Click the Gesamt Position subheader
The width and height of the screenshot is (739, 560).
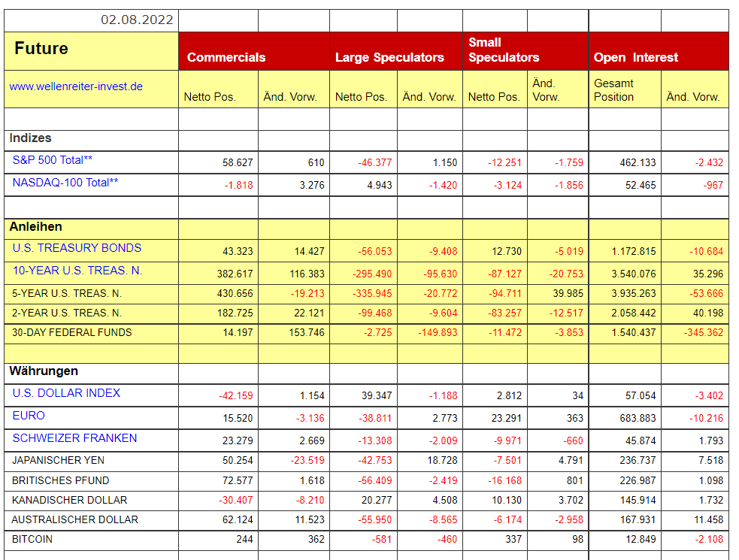pos(613,90)
